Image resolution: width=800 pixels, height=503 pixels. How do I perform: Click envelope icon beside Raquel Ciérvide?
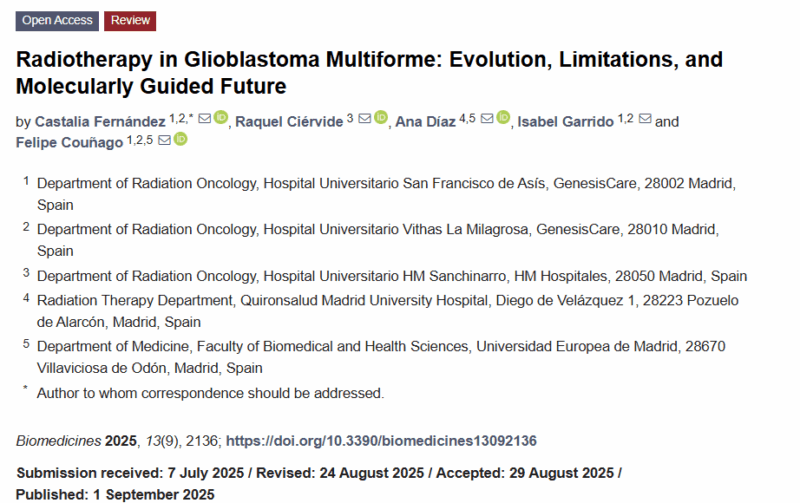click(x=365, y=118)
